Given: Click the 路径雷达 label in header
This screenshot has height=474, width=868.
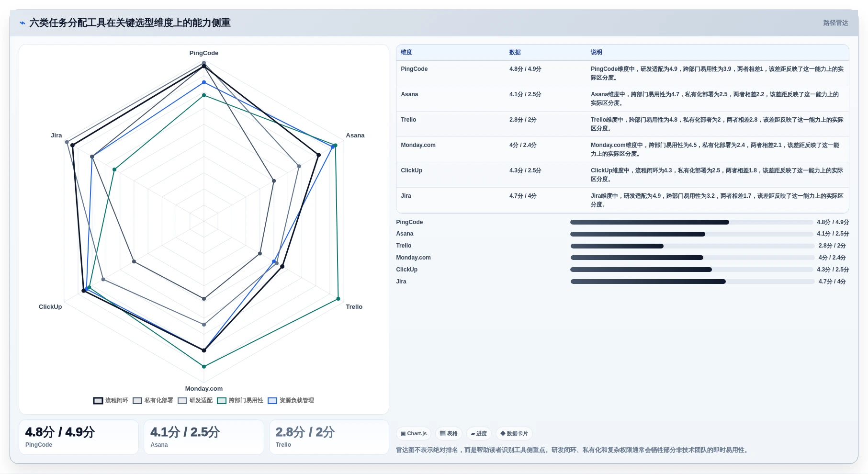Looking at the screenshot, I should click(x=835, y=23).
